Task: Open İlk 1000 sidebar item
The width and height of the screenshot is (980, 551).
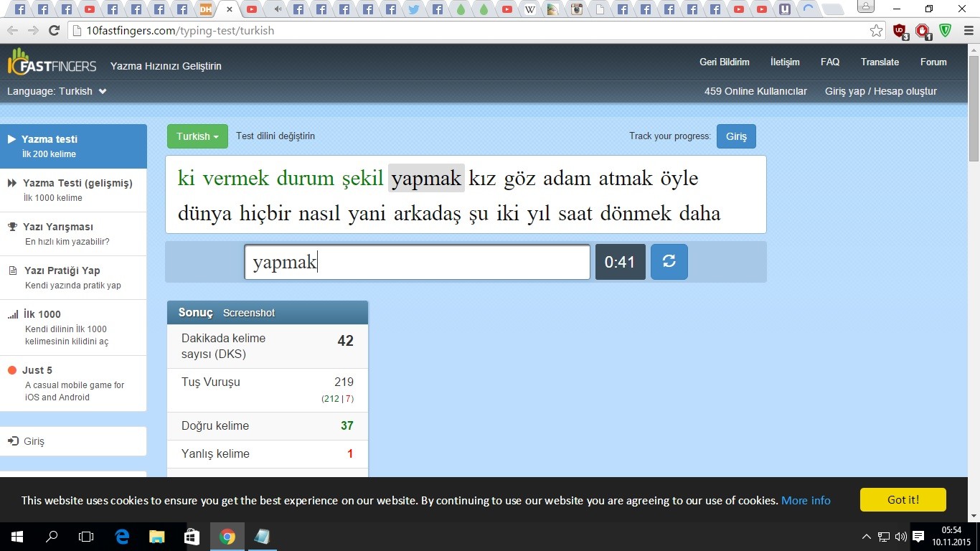Action: point(73,327)
